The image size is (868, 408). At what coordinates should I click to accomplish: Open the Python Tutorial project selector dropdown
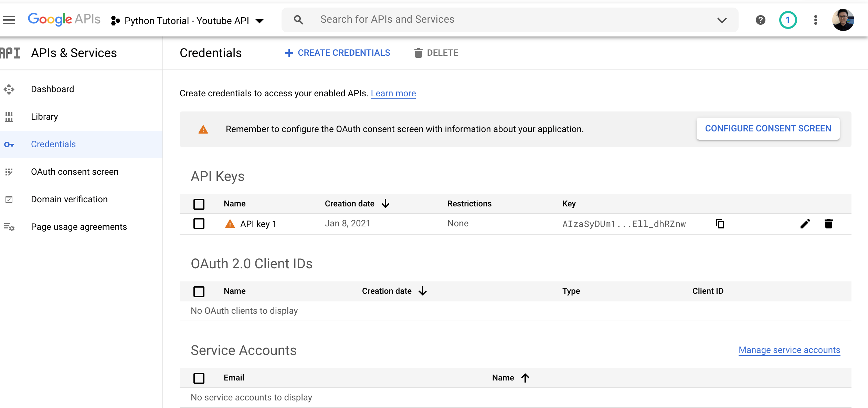click(x=188, y=21)
